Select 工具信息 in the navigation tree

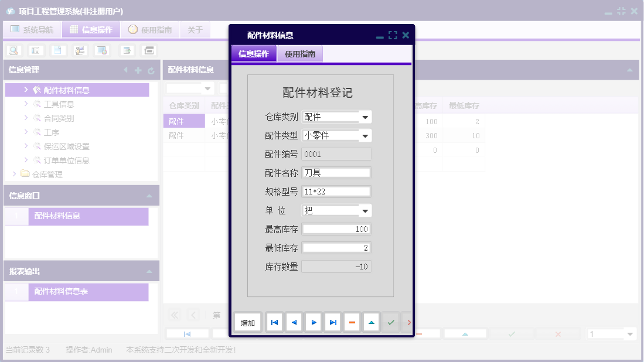59,103
